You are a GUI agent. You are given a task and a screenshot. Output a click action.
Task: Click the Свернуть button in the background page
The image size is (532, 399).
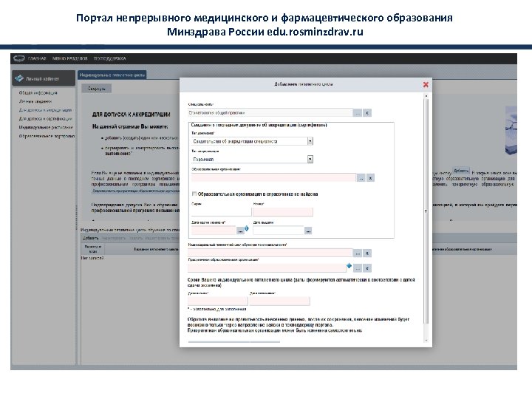pos(96,89)
